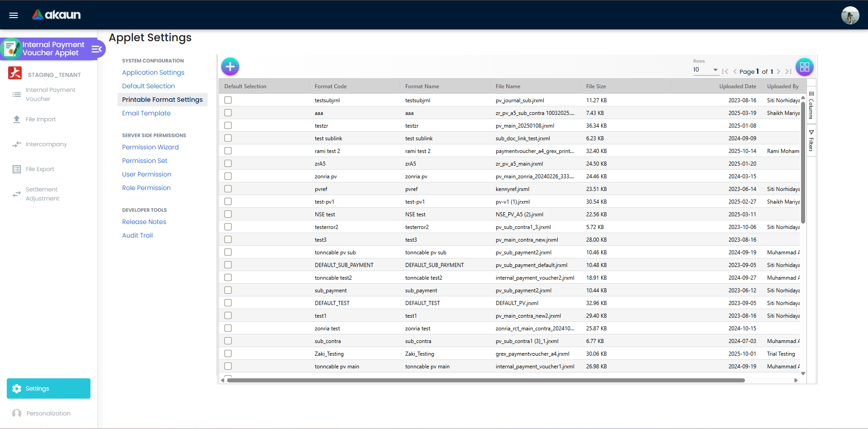The width and height of the screenshot is (868, 429).
Task: Enable Default Selection for DEFAULT_TEST row
Action: click(x=228, y=303)
